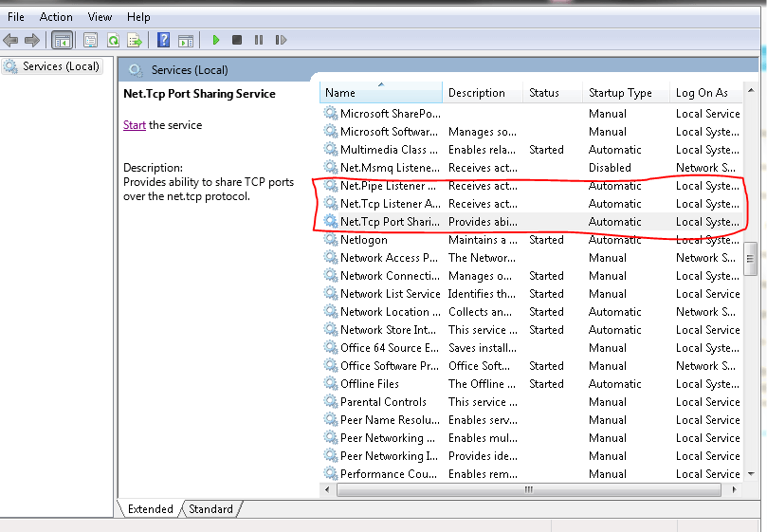This screenshot has height=532, width=767.
Task: Select the Extended tab
Action: pos(150,509)
